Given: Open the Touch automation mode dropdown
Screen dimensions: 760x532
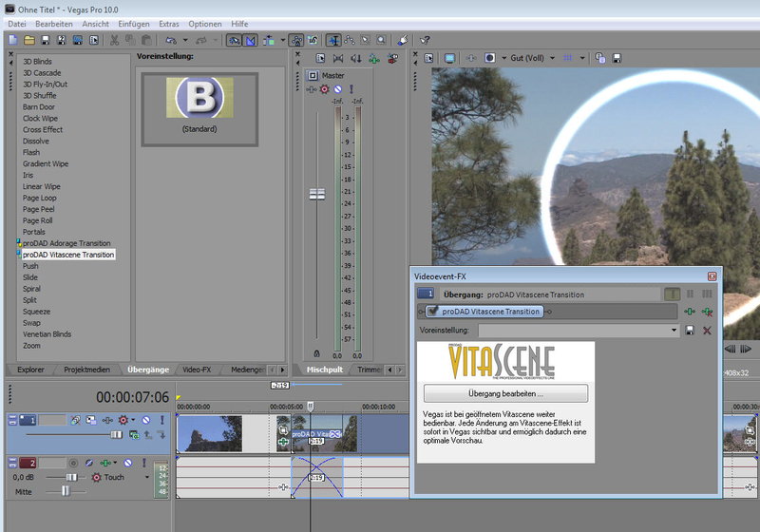Looking at the screenshot, I should point(147,477).
